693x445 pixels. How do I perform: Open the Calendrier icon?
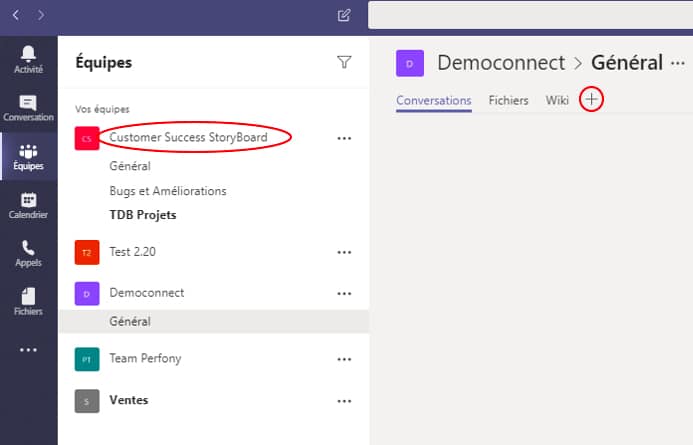point(28,205)
